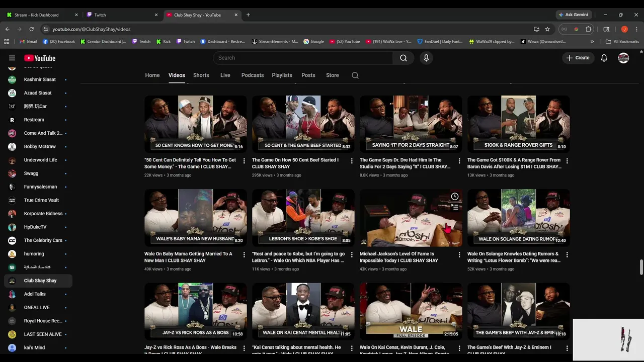This screenshot has width=644, height=362.
Task: Open a new browser tab
Action: point(248,15)
